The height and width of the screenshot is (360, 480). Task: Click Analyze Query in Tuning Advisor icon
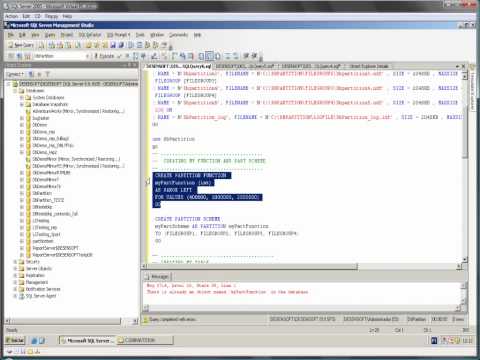tap(143, 56)
